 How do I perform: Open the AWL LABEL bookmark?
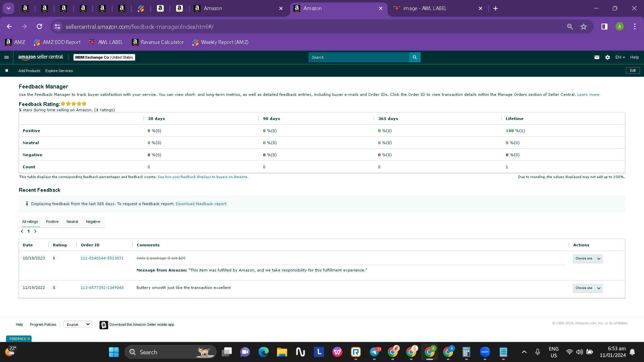pyautogui.click(x=106, y=42)
